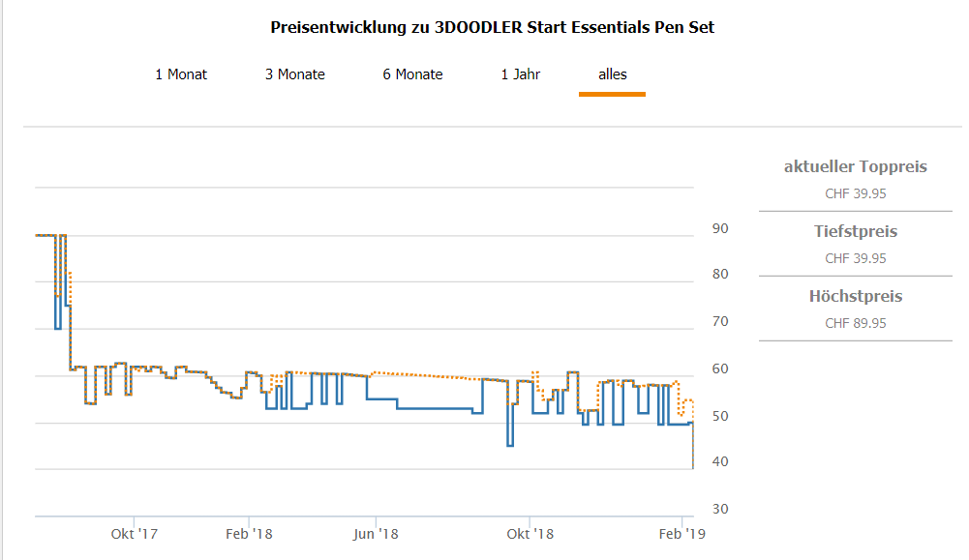
Task: Click the 'Tiefstpreis' heading
Action: click(855, 232)
